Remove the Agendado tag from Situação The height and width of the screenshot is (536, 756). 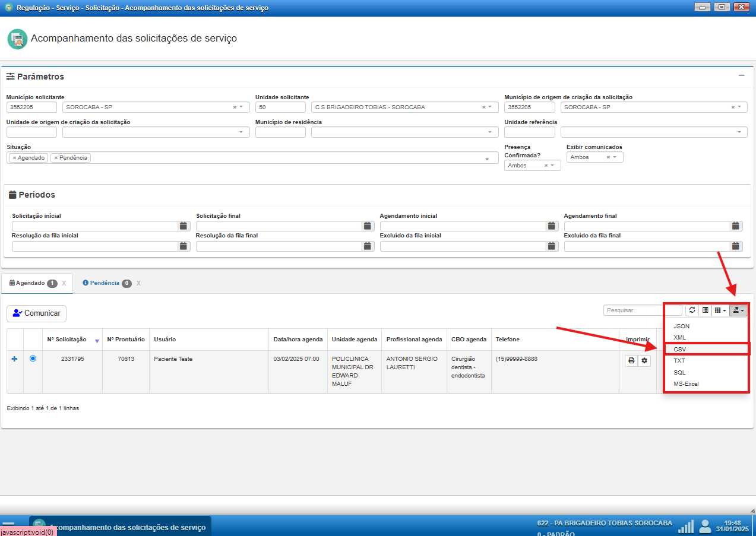[14, 158]
